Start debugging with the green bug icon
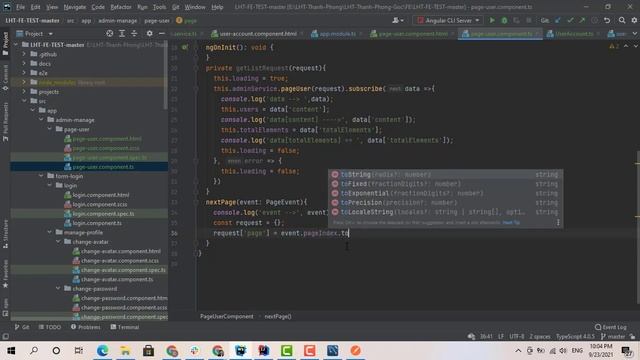 pyautogui.click(x=504, y=20)
